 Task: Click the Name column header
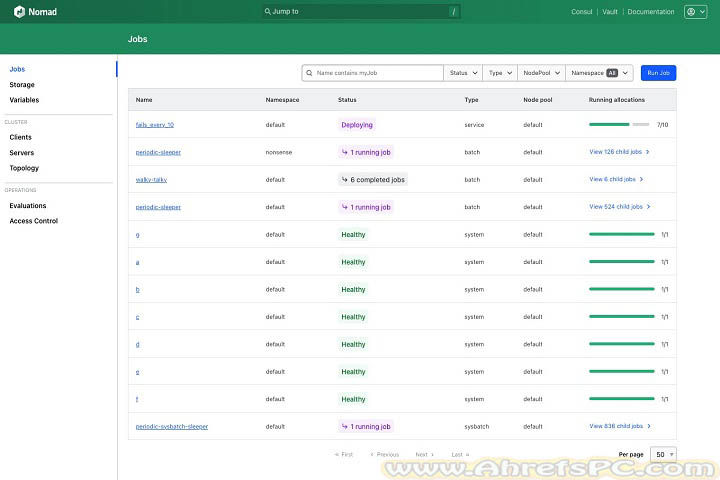coord(144,100)
